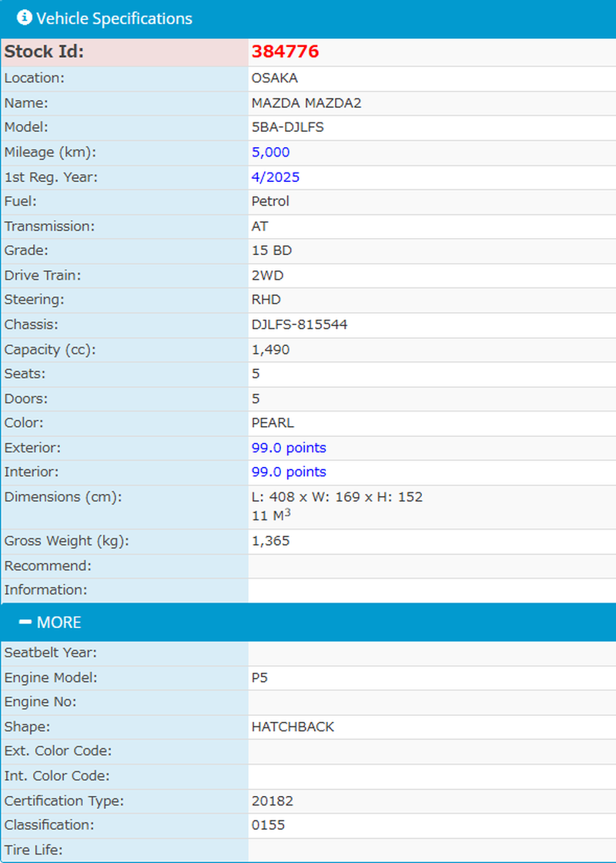
Task: Click the mileage value 5,000
Action: [x=270, y=153]
